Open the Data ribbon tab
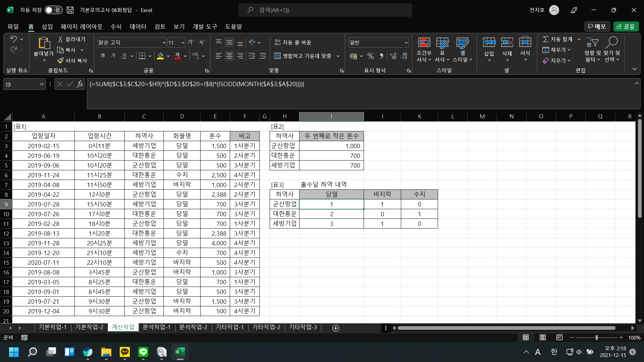Screen dimensions: 644x362 [x=138, y=26]
